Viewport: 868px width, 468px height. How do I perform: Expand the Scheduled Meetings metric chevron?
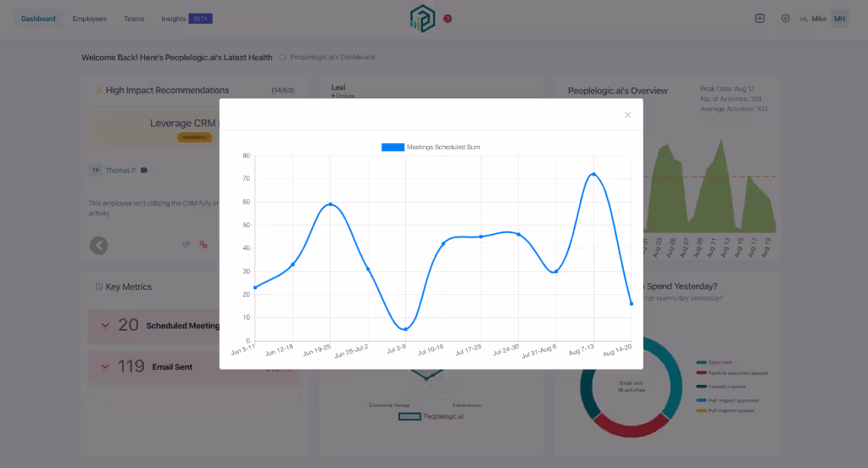click(105, 326)
